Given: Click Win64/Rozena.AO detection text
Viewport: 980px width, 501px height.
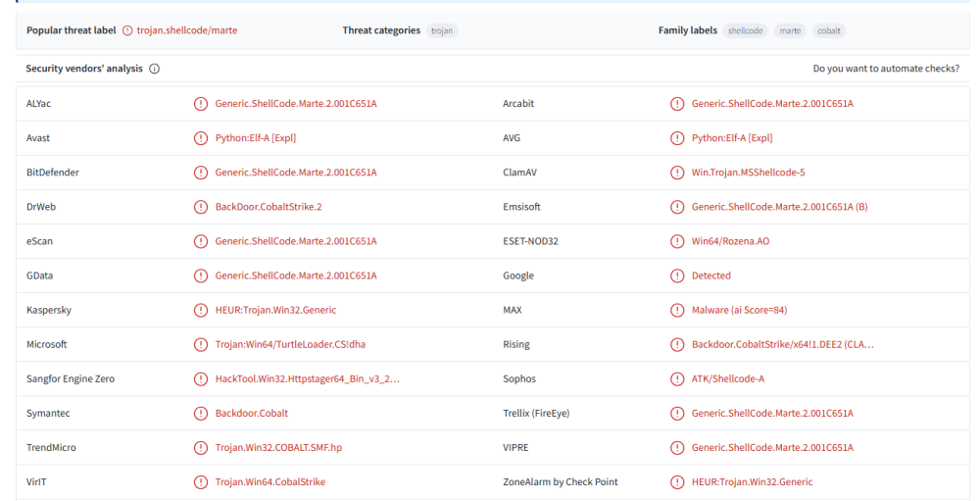Looking at the screenshot, I should [731, 241].
